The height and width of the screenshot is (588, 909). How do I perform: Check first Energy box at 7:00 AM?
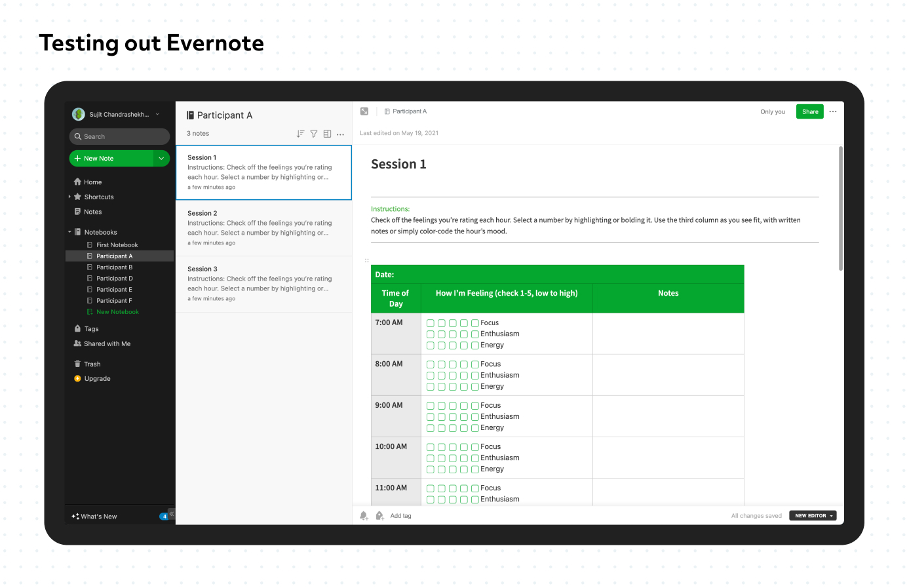[x=431, y=345]
